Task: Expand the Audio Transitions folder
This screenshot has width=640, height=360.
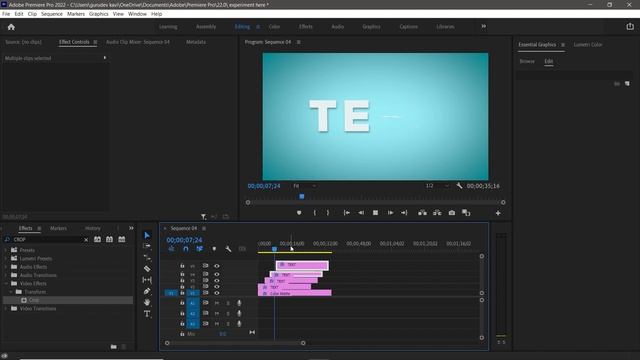Action: [x=6, y=275]
